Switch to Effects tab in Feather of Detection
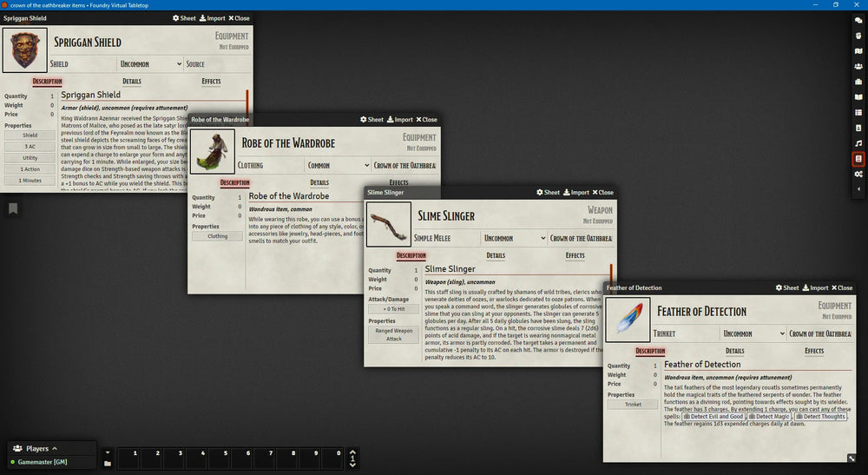868x475 pixels. 814,351
